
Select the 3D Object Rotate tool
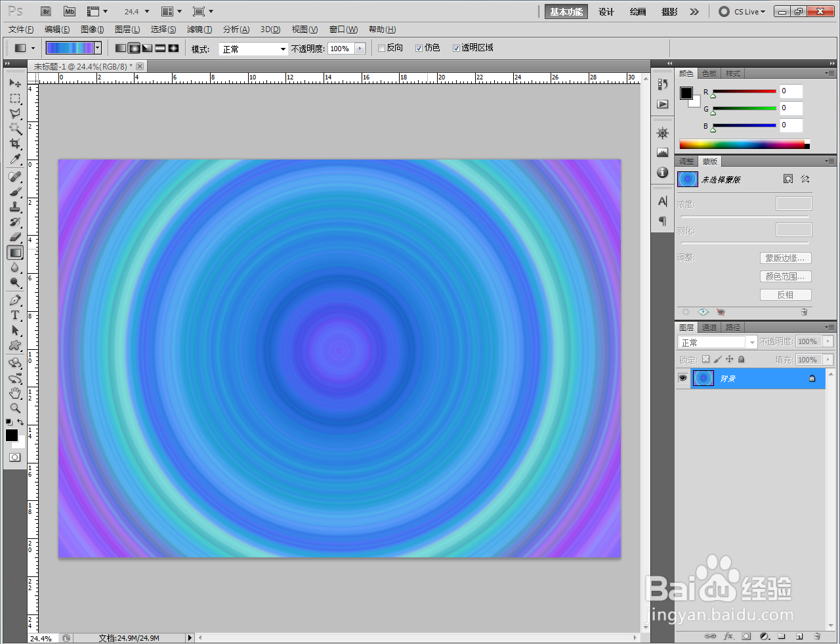[x=15, y=363]
